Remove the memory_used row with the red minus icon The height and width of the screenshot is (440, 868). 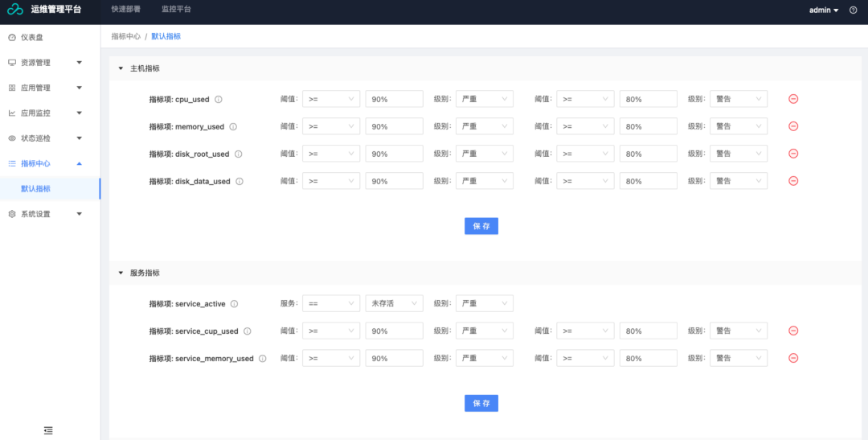(x=793, y=126)
